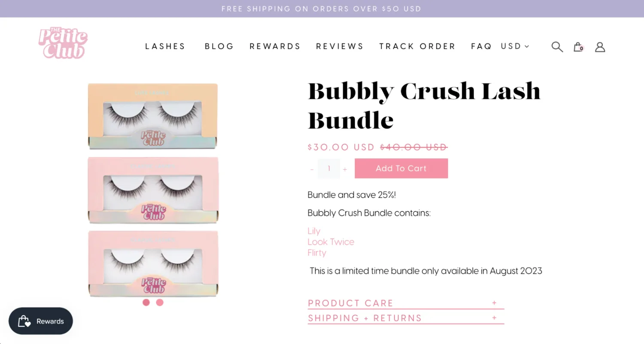Image resolution: width=644 pixels, height=344 pixels.
Task: Expand the Shipping + Returns section
Action: click(x=405, y=318)
